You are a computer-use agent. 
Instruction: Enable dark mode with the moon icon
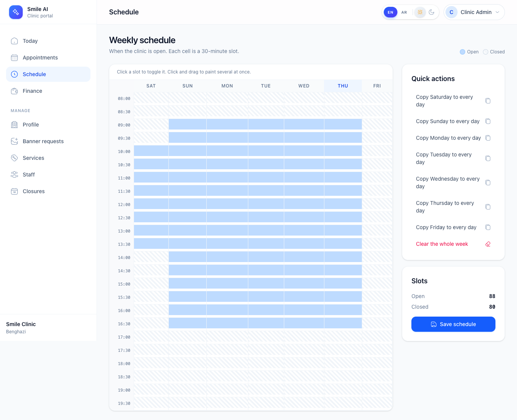click(x=431, y=12)
